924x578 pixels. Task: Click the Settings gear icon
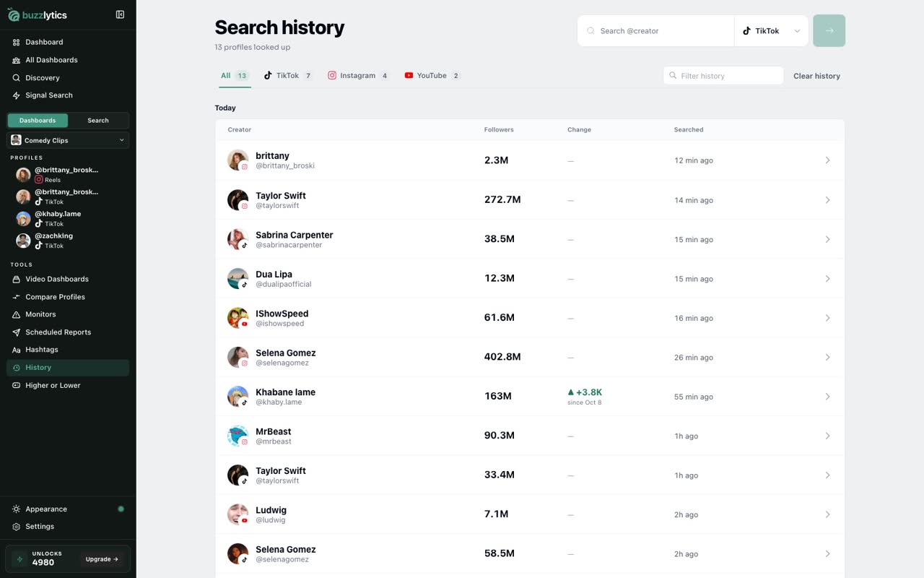pos(16,527)
